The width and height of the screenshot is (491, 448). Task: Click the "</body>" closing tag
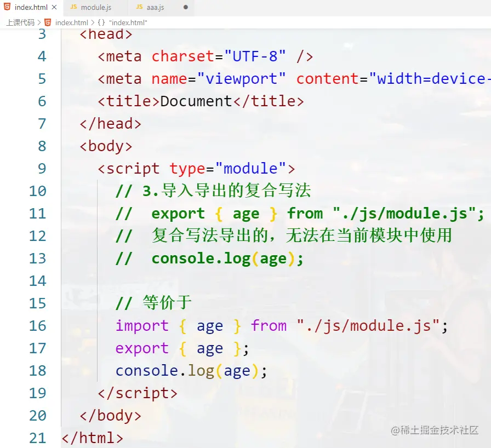110,416
